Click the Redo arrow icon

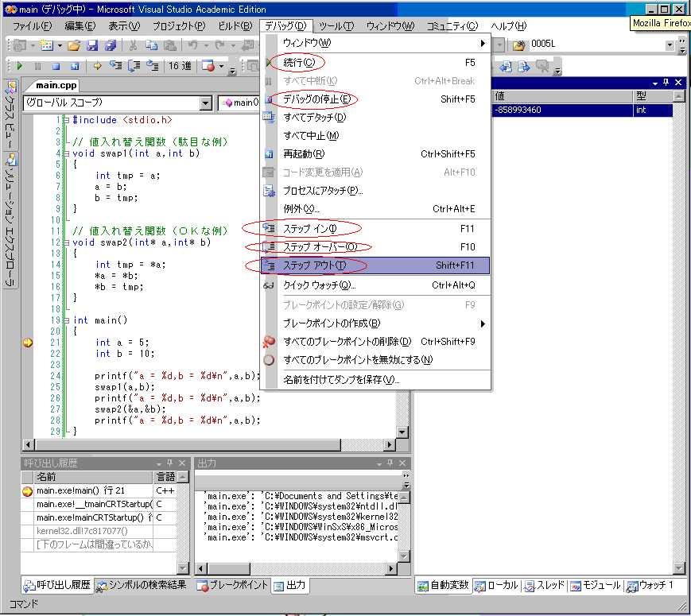point(220,45)
